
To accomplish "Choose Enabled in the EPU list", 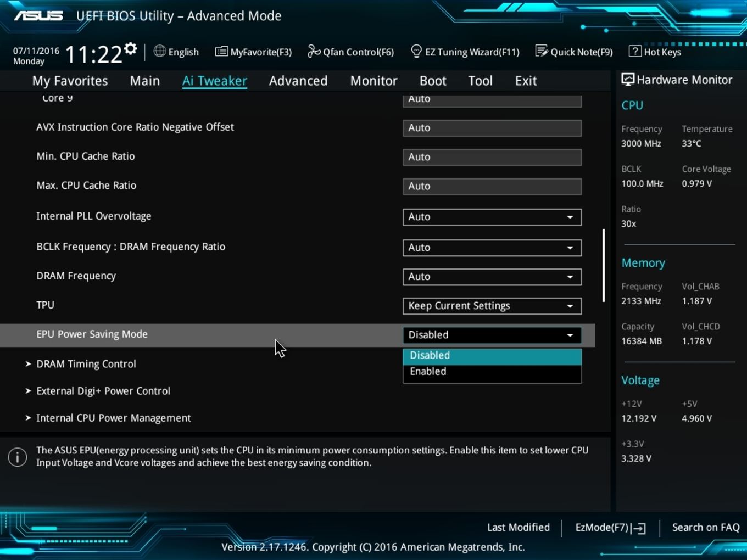I will (492, 372).
